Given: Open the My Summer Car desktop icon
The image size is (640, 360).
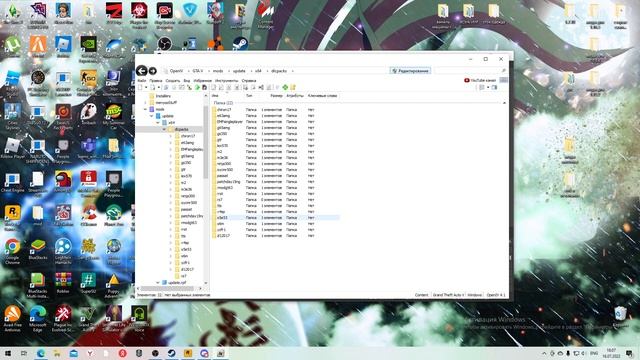Looking at the screenshot, I should [x=114, y=116].
